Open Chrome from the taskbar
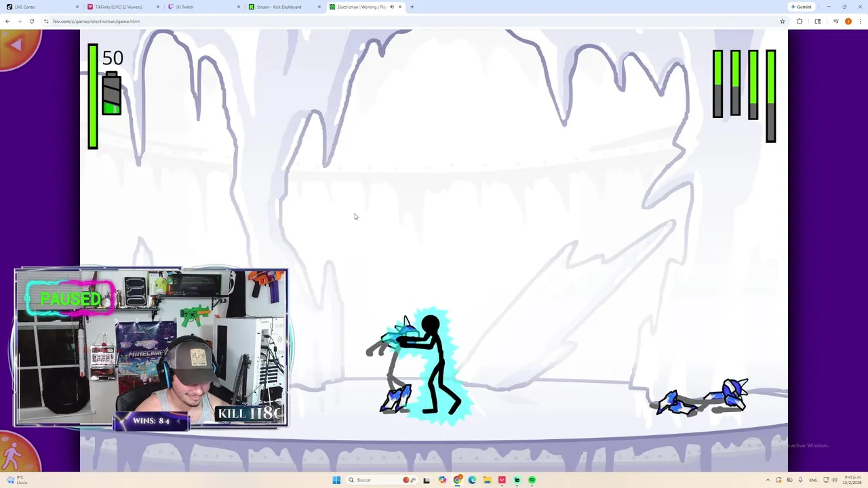This screenshot has width=868, height=488. click(x=458, y=480)
